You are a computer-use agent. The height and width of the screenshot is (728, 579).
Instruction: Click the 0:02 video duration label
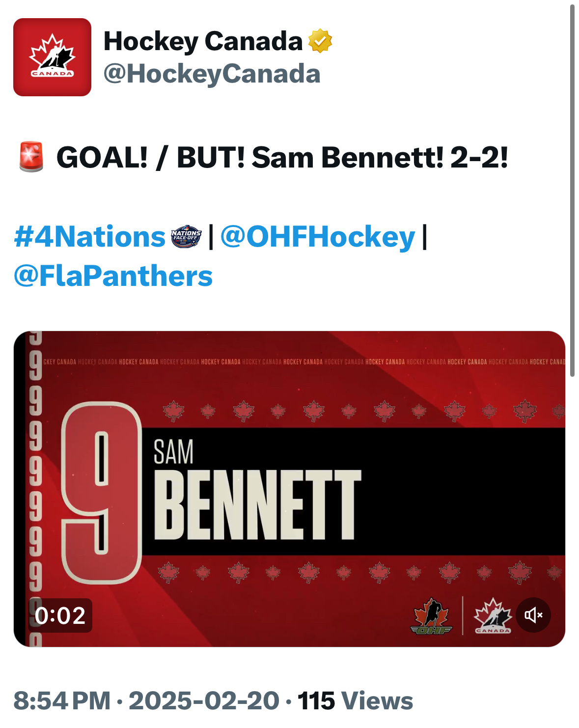[x=60, y=616]
